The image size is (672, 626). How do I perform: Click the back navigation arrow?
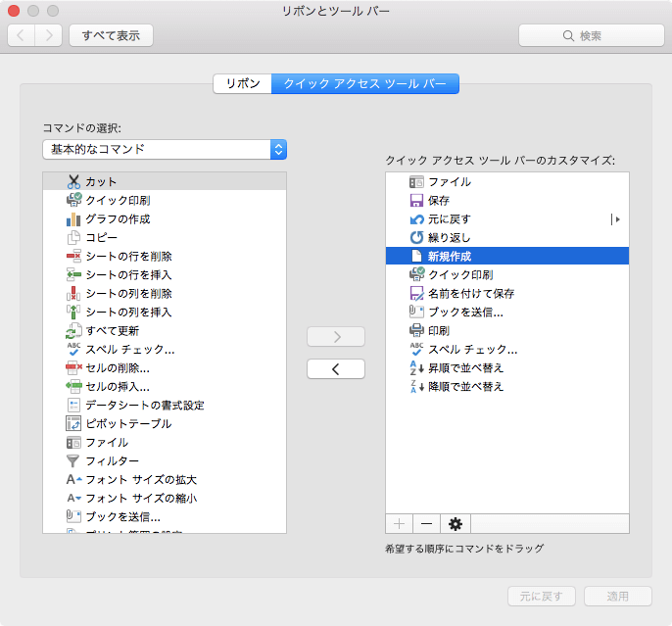(x=21, y=35)
